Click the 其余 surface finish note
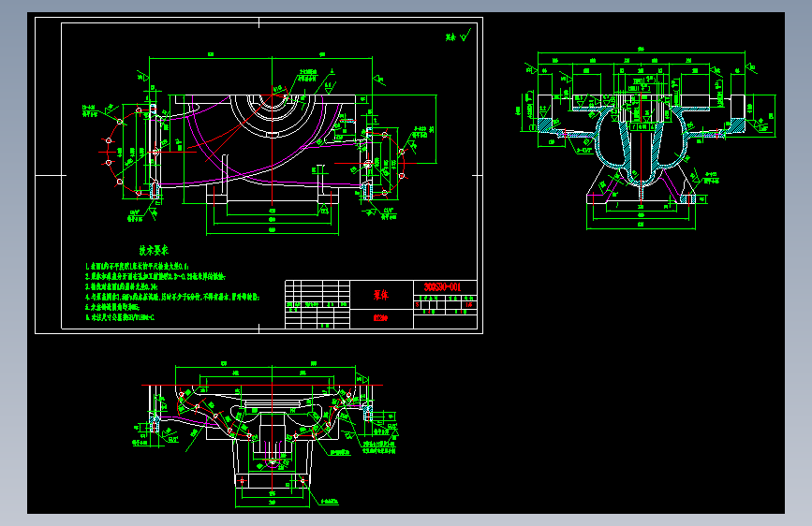The image size is (812, 526). (x=458, y=37)
